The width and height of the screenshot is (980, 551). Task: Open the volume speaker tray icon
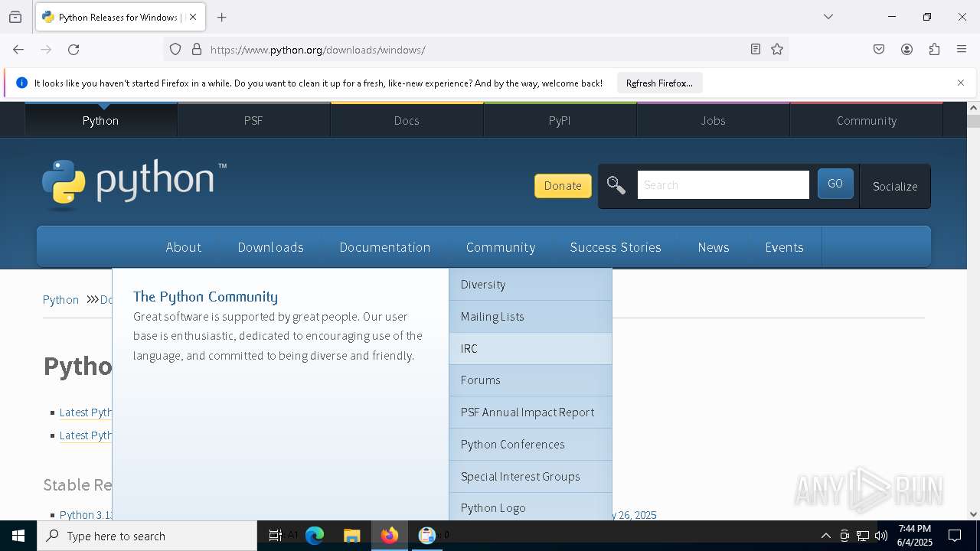[x=881, y=536]
